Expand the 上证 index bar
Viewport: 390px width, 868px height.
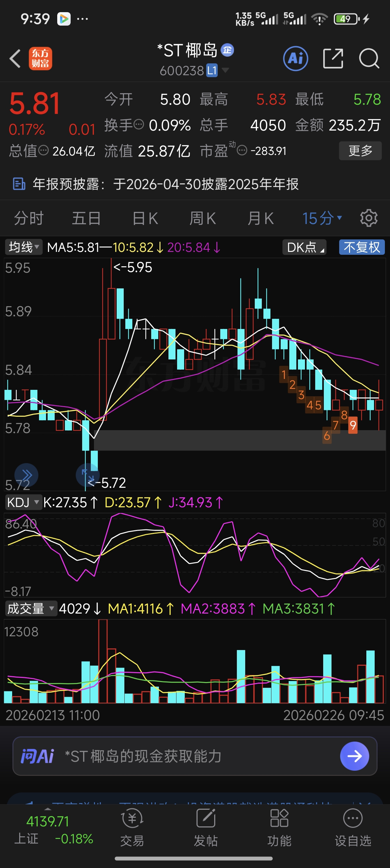48,809
